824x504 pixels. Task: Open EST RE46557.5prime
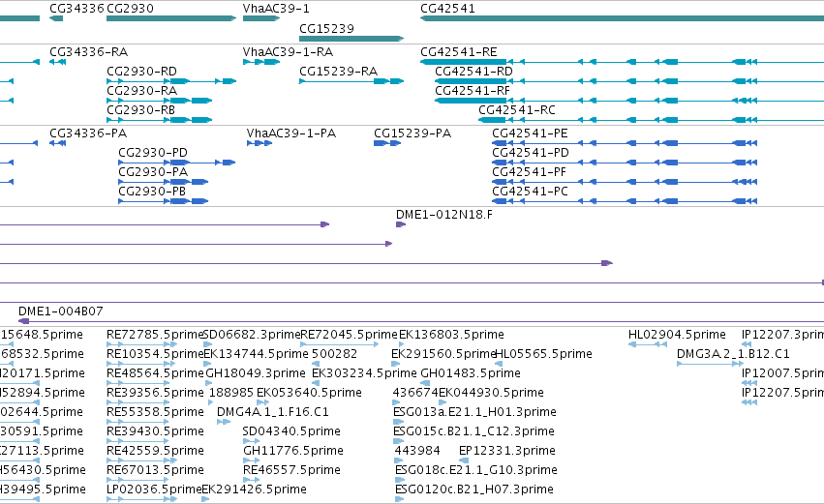point(291,470)
